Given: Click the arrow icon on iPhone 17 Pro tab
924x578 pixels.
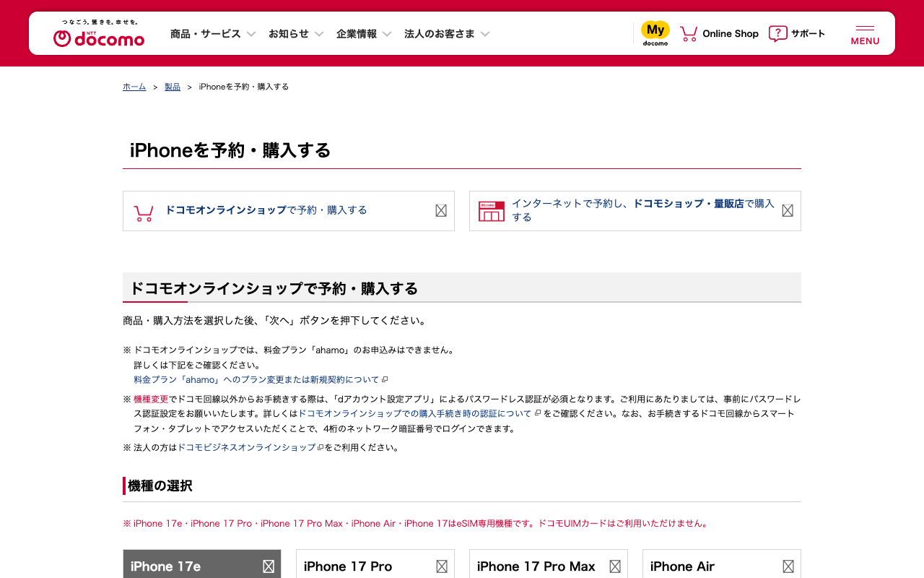Looking at the screenshot, I should coord(442,566).
